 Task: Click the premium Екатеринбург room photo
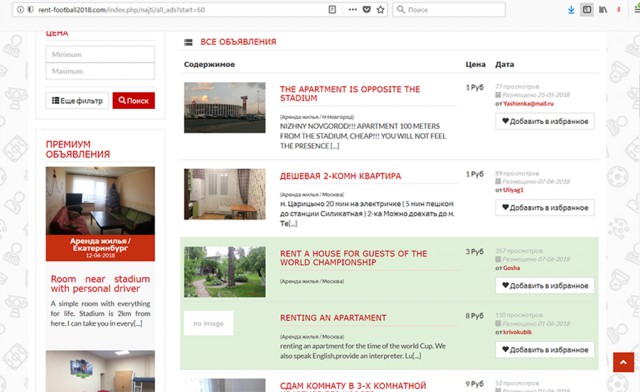coord(100,200)
